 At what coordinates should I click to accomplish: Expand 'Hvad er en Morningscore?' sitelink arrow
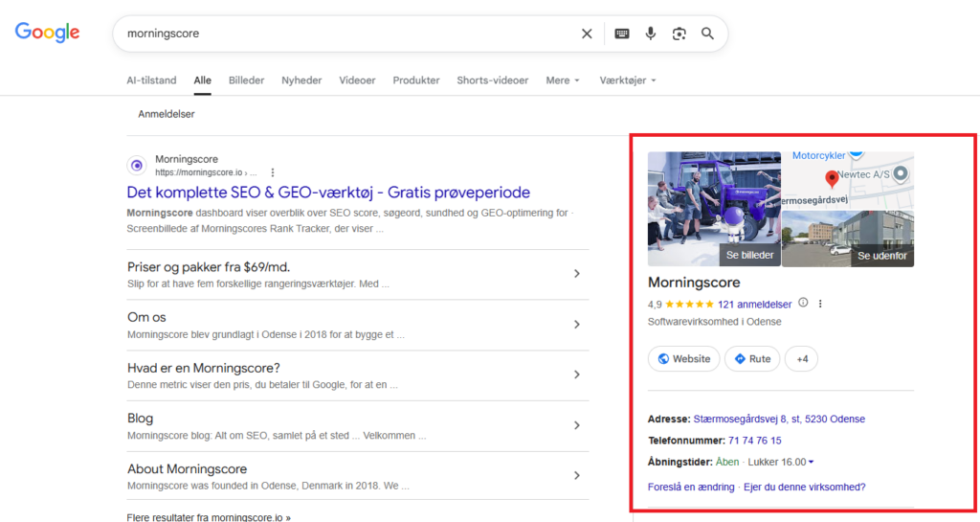click(577, 374)
